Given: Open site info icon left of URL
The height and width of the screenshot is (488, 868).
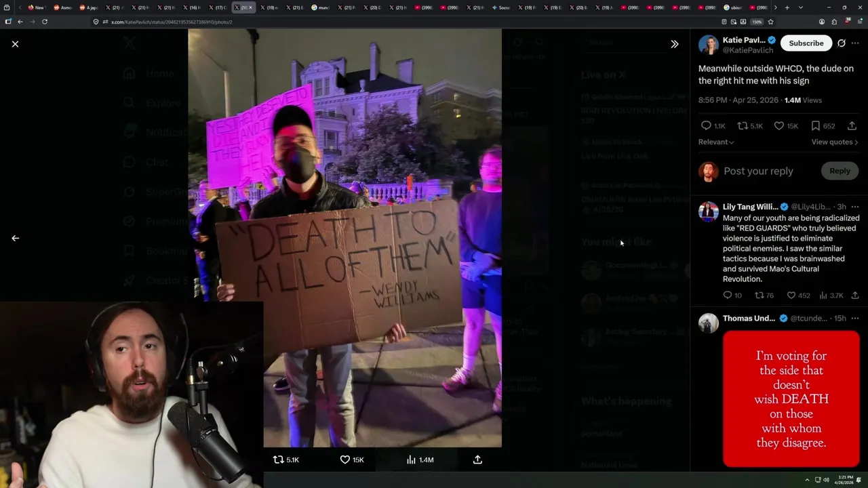Looking at the screenshot, I should tap(104, 22).
